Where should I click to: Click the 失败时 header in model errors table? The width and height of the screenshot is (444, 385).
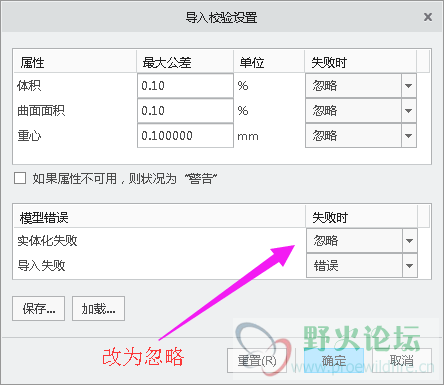click(x=362, y=217)
